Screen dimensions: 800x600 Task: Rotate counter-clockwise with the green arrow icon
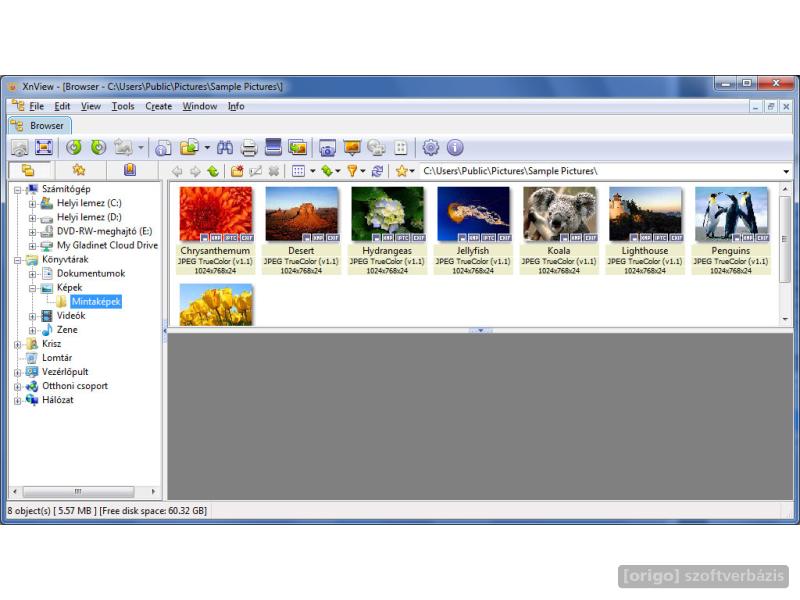pyautogui.click(x=74, y=147)
